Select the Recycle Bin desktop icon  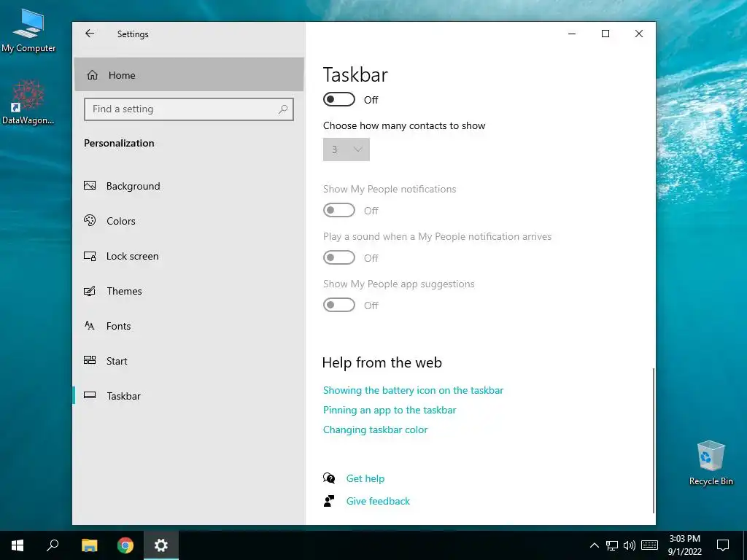711,463
